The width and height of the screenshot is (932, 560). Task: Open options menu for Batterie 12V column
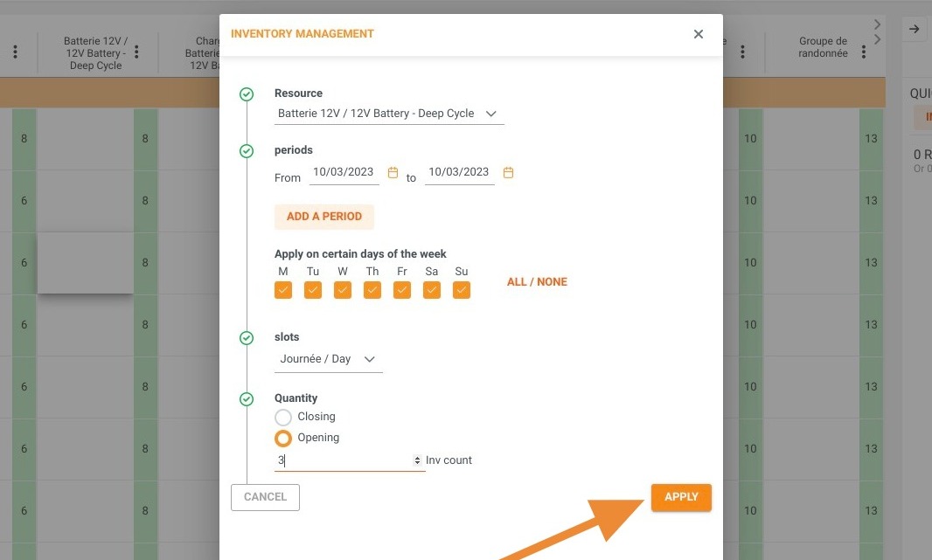point(136,52)
